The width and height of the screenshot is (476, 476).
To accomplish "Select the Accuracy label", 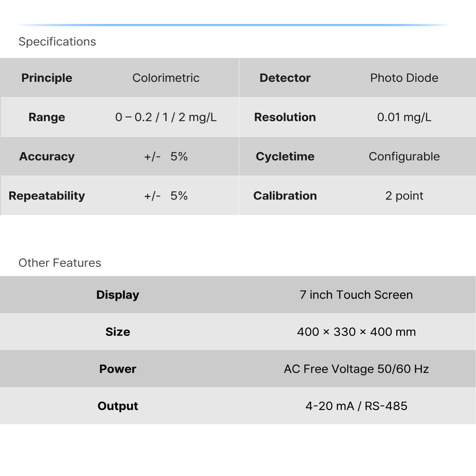I will point(47,156).
